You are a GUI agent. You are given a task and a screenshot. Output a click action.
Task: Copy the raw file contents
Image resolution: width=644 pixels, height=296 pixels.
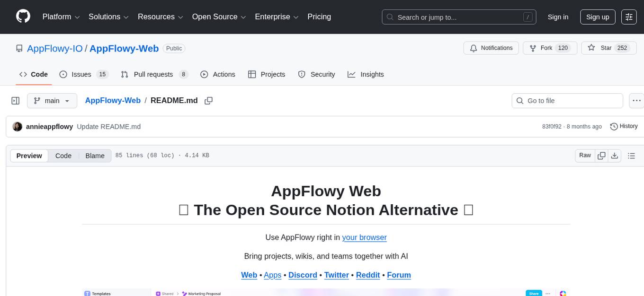coord(601,155)
